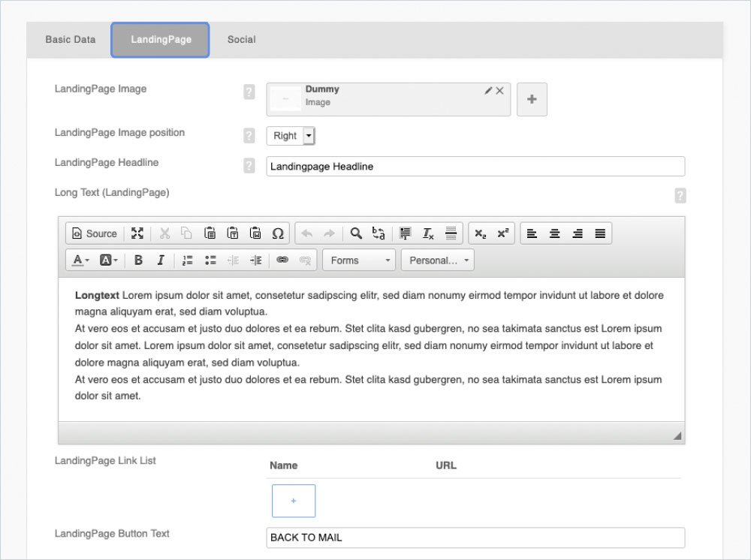751x560 pixels.
Task: Switch to Basic Data tab
Action: click(x=71, y=40)
